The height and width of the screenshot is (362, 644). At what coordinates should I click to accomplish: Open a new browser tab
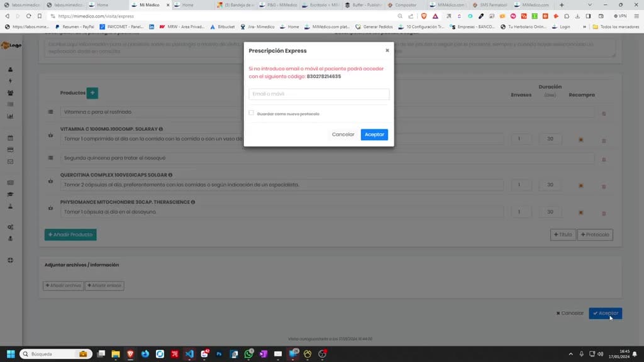tap(562, 5)
